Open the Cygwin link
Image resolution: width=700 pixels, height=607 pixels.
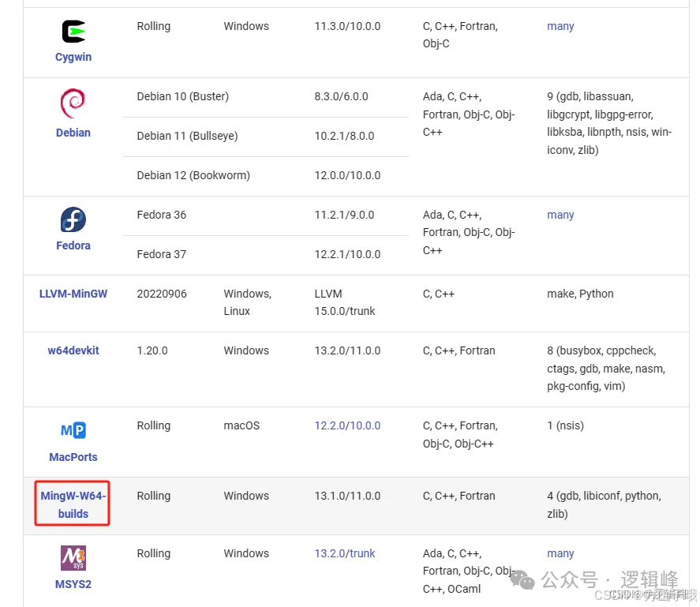pos(73,57)
